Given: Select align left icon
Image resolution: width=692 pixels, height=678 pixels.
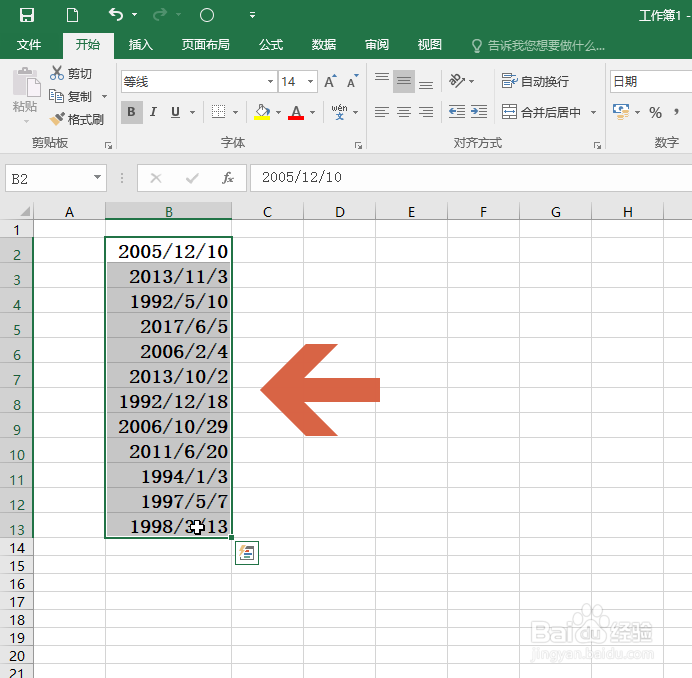Looking at the screenshot, I should [382, 112].
